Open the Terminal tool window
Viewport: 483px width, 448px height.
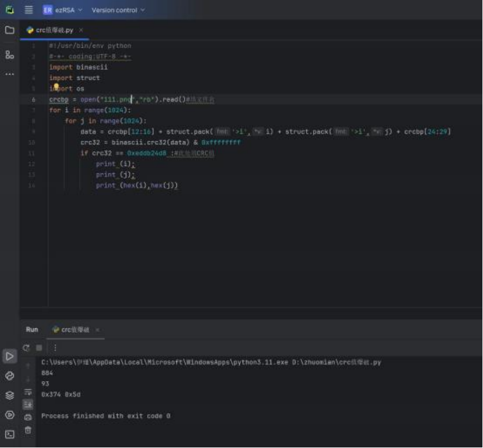click(x=9, y=435)
